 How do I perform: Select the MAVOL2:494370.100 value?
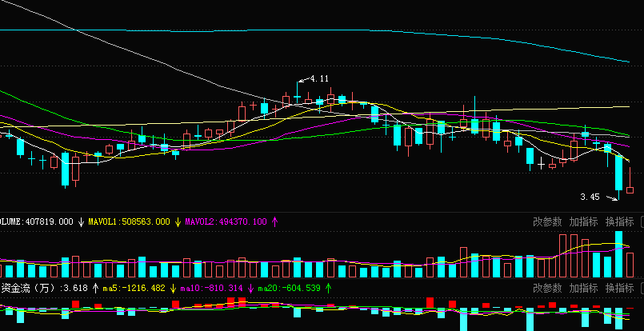tap(226, 222)
